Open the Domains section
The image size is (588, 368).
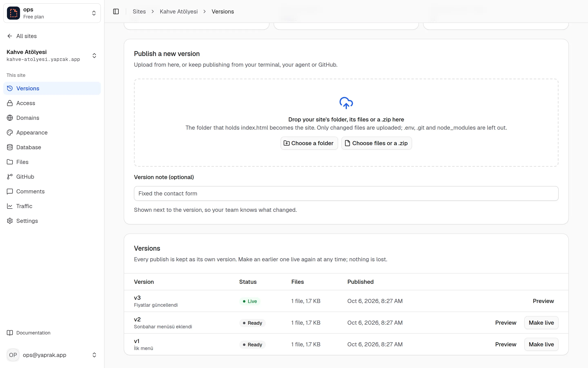click(52, 118)
